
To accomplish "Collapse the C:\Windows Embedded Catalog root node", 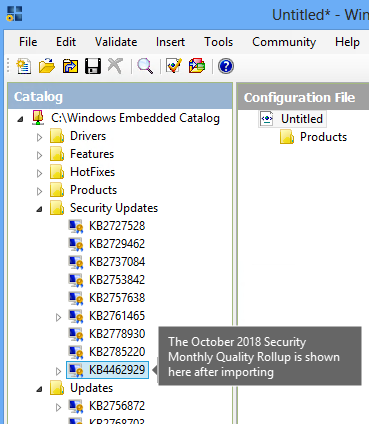I will coord(21,119).
